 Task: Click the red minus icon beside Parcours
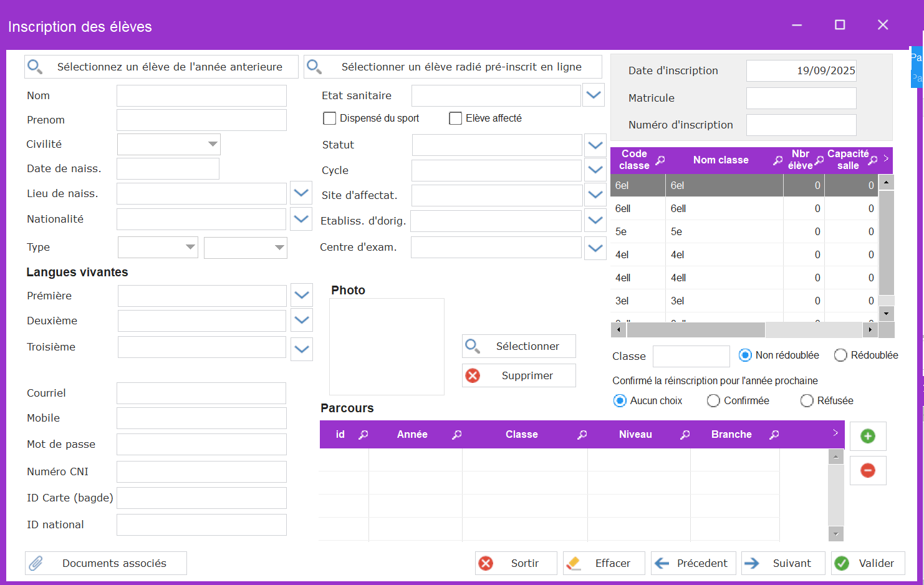(867, 470)
